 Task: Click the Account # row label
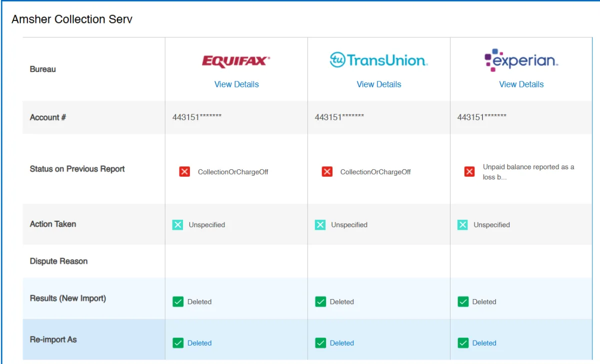48,117
